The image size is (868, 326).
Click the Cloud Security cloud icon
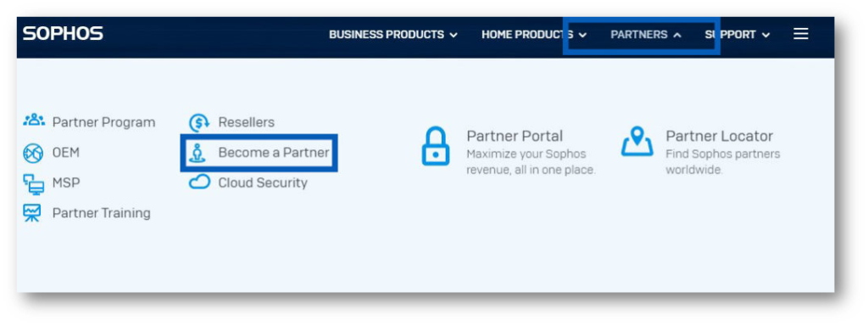point(199,182)
